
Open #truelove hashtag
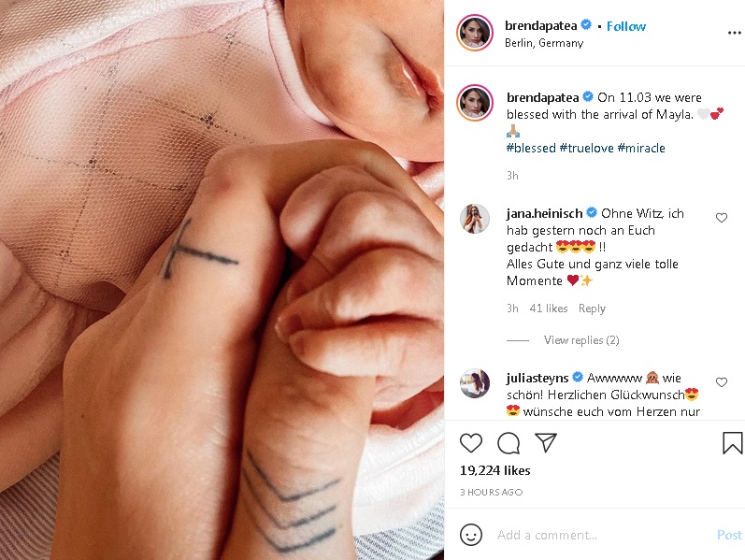pos(586,148)
